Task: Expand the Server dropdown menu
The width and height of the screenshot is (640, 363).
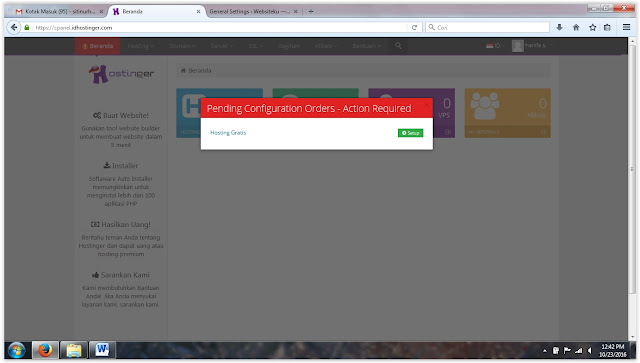Action: (x=222, y=46)
